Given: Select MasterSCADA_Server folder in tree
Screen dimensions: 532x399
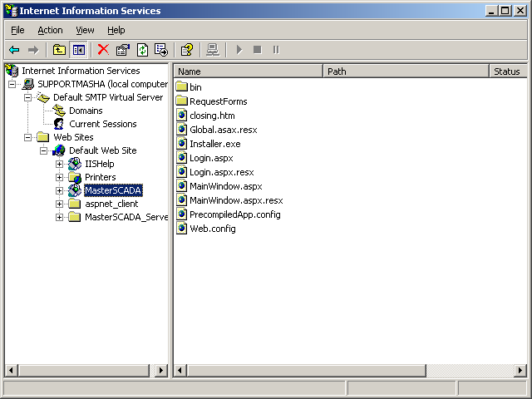Looking at the screenshot, I should point(126,217).
